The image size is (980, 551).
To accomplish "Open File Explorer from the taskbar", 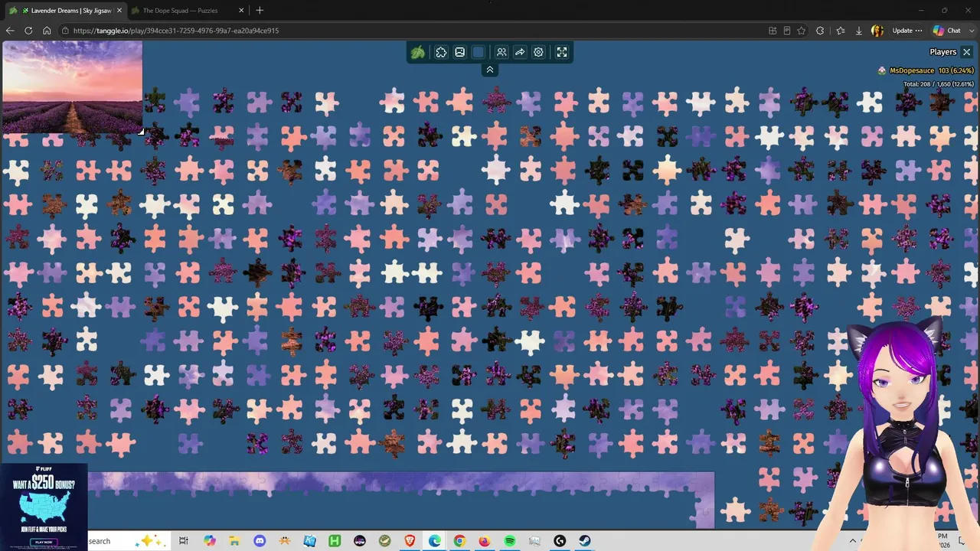I will (234, 541).
